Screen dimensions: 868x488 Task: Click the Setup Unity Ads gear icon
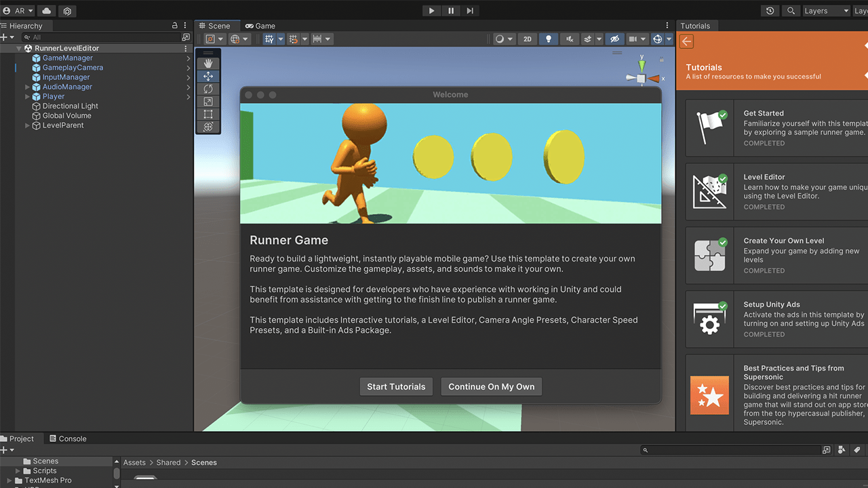[x=709, y=319]
